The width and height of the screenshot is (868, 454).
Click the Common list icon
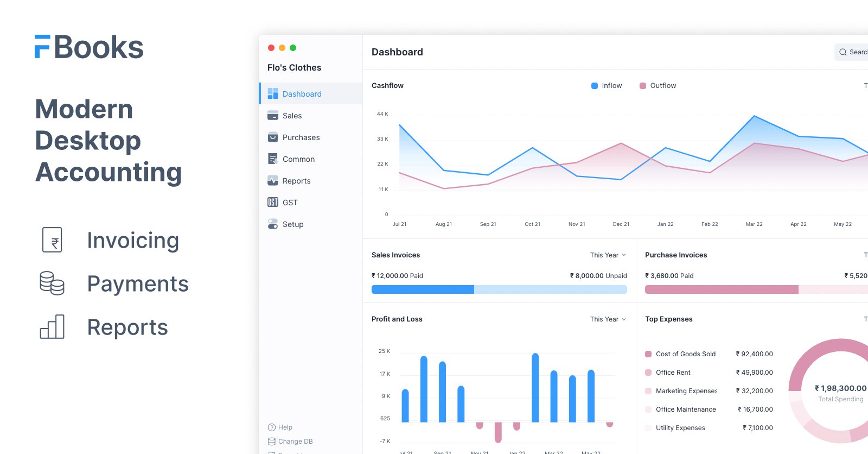[273, 159]
